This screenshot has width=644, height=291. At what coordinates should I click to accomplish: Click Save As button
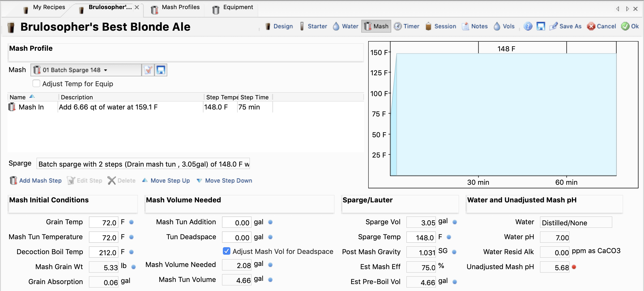click(565, 26)
